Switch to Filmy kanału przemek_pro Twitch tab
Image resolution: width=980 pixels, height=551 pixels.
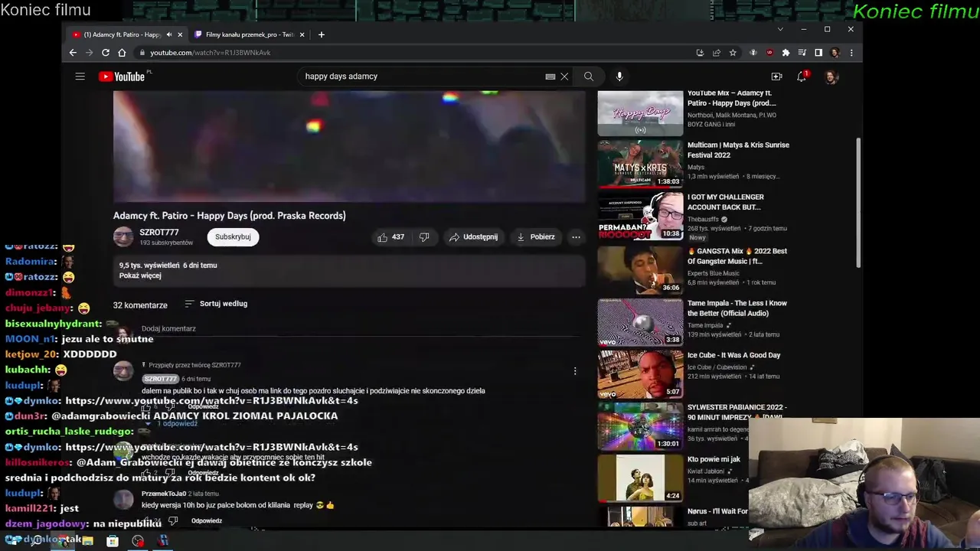pos(250,34)
